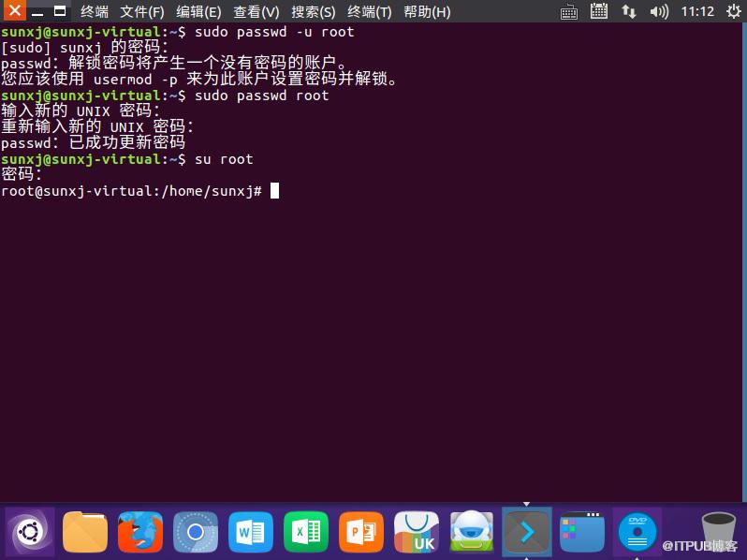Click the Ubuntu launcher icon in dock
The height and width of the screenshot is (560, 747).
point(30,531)
